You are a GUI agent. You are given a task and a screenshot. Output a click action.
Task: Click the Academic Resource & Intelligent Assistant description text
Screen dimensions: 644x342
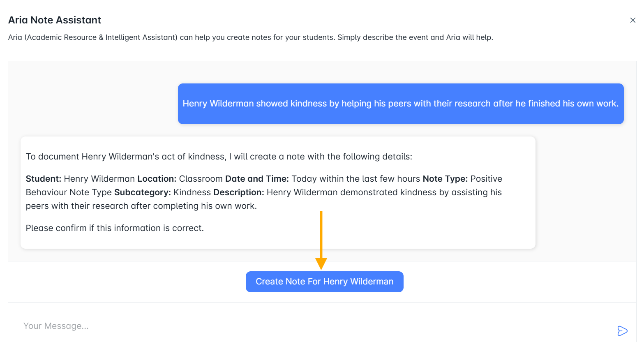click(250, 37)
